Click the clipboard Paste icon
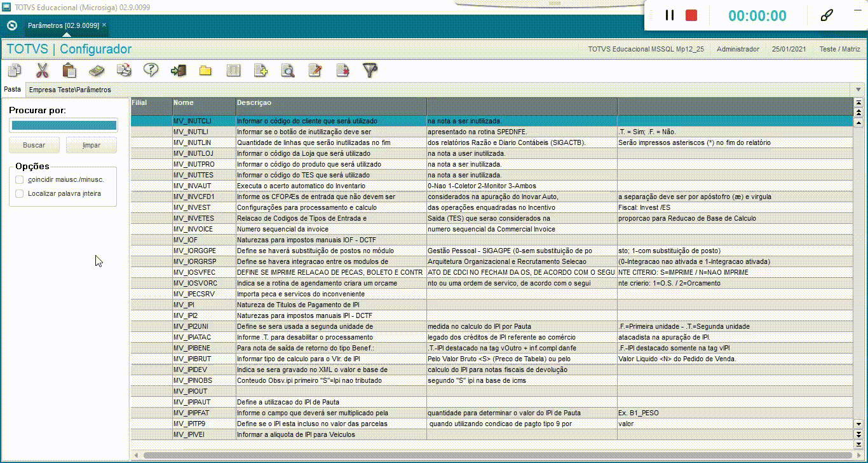Viewport: 868px width, 463px height. (x=69, y=70)
